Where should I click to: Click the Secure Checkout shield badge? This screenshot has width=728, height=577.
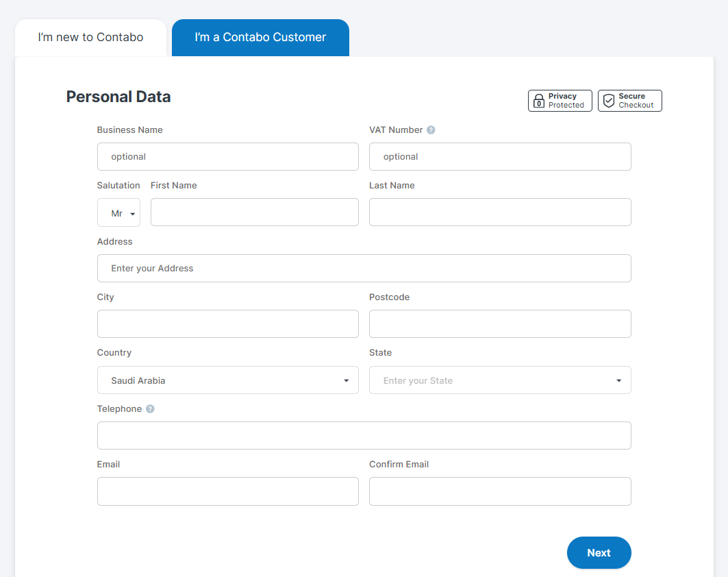(630, 101)
